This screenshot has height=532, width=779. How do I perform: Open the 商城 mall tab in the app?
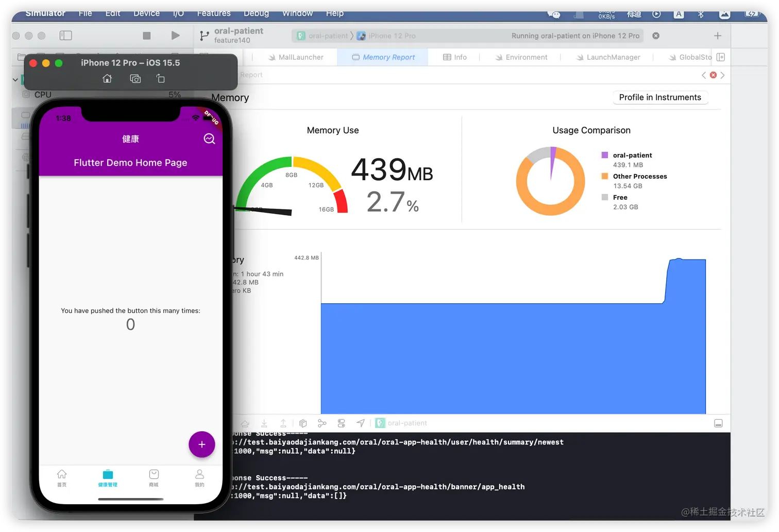click(154, 477)
